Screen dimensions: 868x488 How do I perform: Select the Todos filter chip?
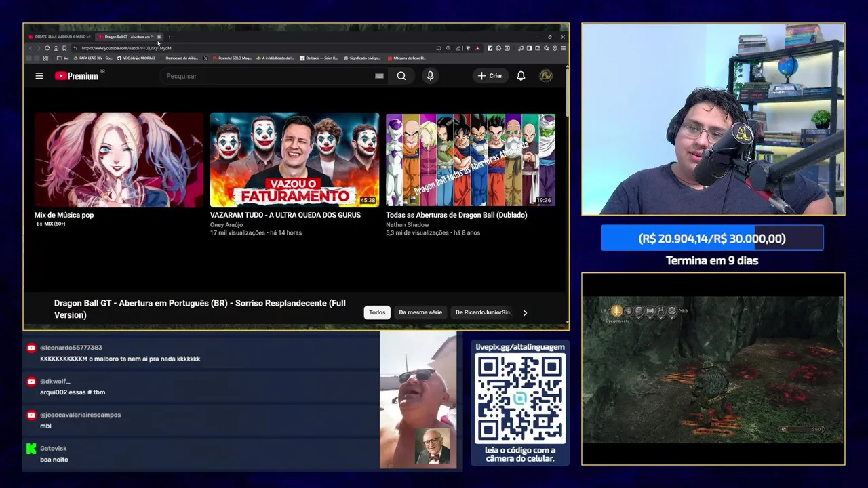point(377,312)
